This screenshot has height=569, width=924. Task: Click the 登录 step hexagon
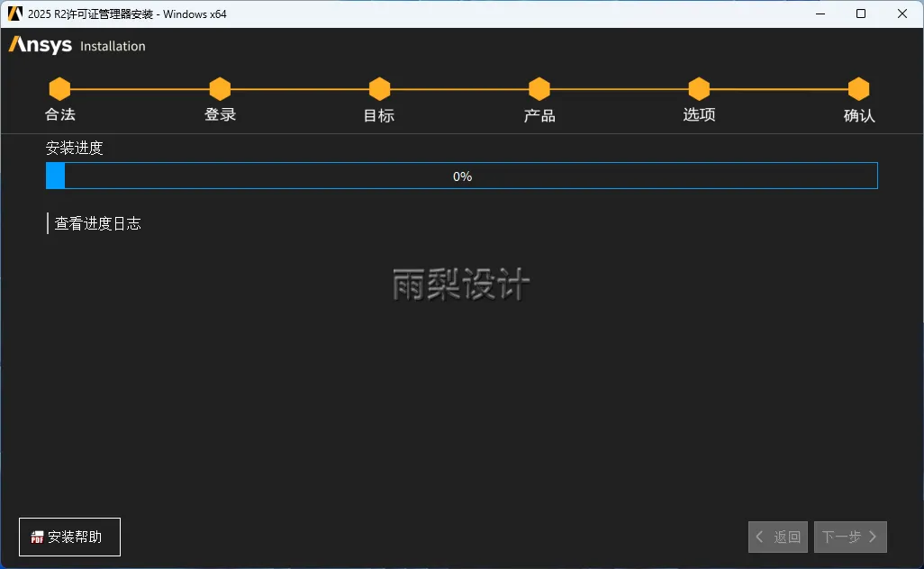[x=220, y=89]
